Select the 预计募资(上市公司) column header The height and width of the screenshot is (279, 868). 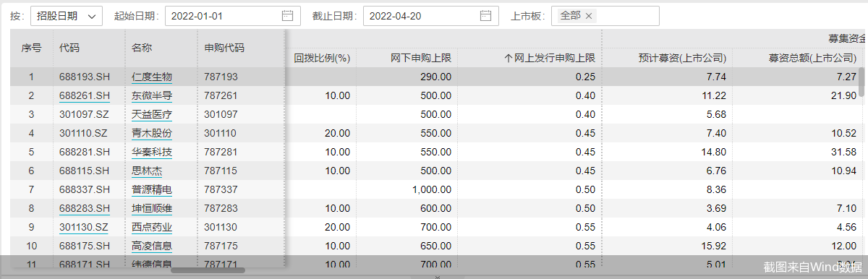pos(683,58)
